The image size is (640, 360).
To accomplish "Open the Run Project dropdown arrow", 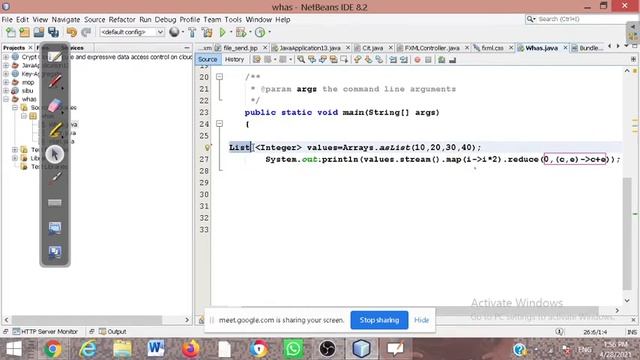I will (231, 32).
